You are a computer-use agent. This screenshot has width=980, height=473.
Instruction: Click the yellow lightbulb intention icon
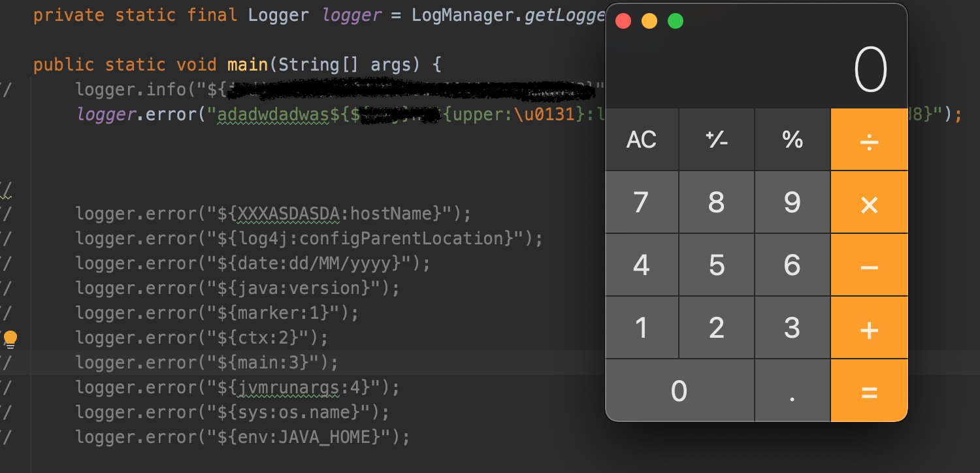10,338
